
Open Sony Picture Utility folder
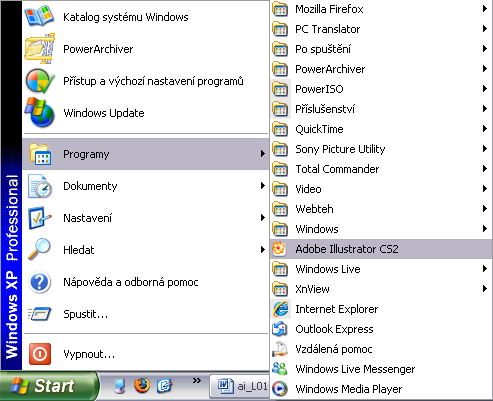tap(381, 149)
